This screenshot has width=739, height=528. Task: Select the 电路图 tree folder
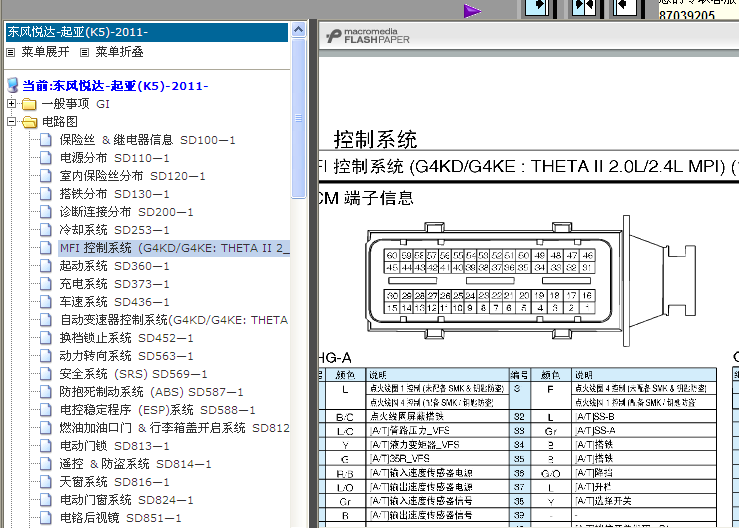[60, 122]
